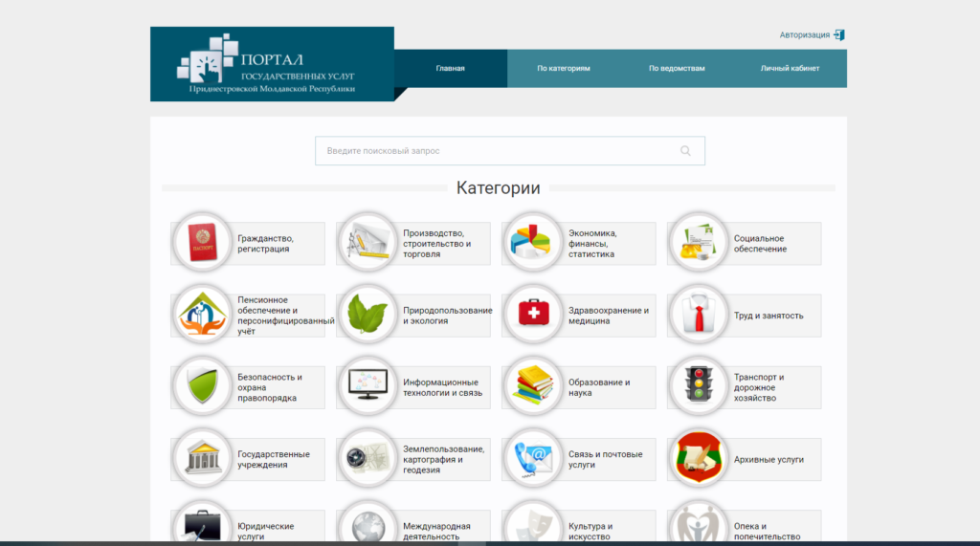This screenshot has width=980, height=546.
Task: Go to Образование и наука label
Action: 599,387
